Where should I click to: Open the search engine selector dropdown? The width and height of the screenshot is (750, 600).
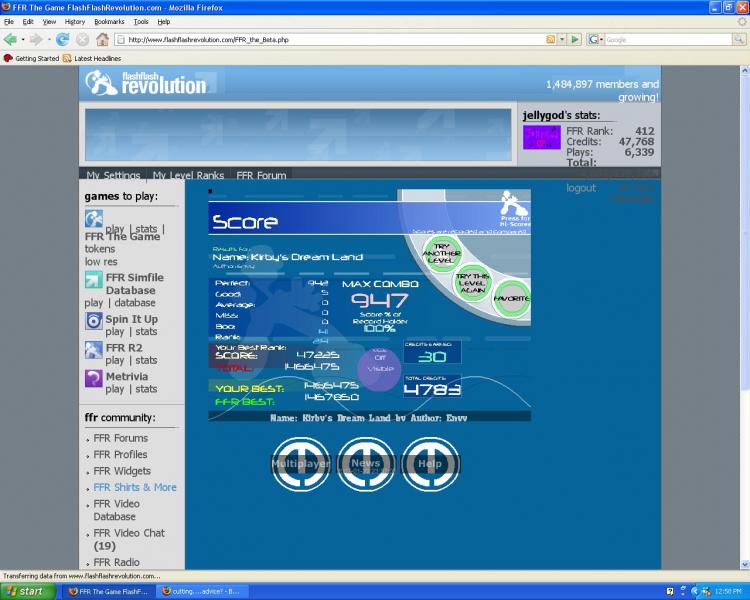[x=596, y=40]
